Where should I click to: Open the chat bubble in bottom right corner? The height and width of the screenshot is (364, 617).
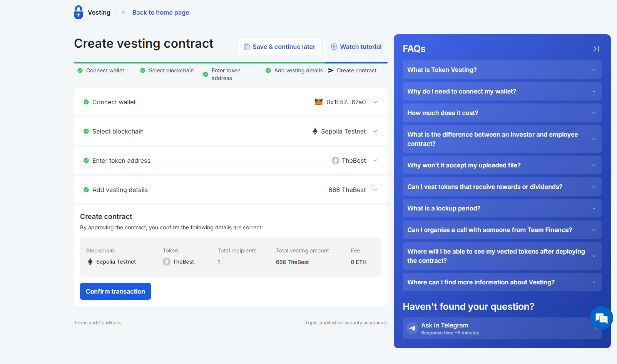click(x=601, y=318)
